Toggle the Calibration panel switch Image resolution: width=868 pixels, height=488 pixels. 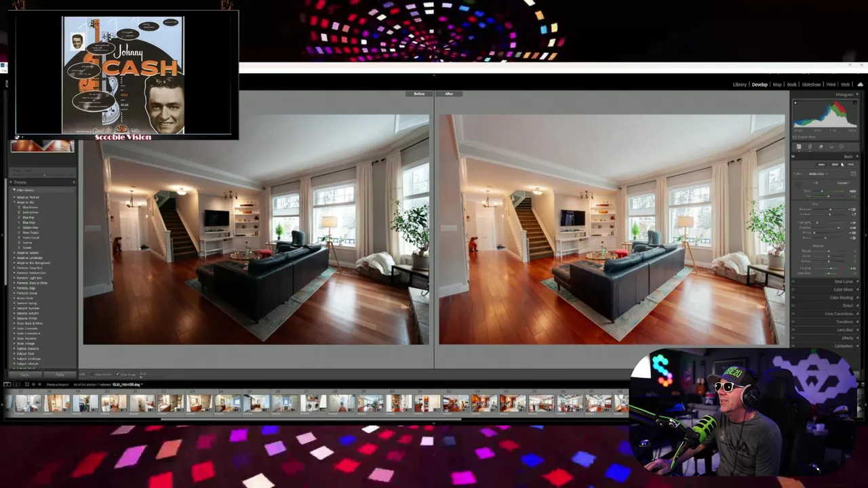coord(793,346)
